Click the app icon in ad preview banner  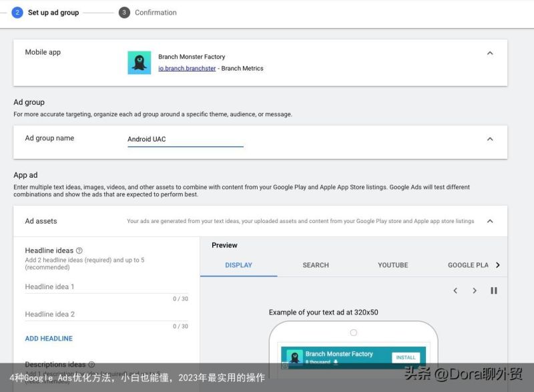(x=294, y=357)
